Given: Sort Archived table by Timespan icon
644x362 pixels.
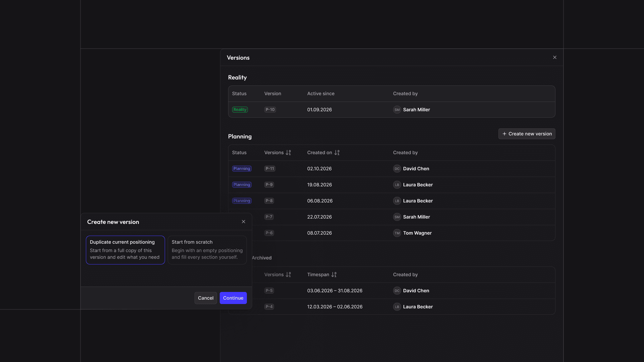Looking at the screenshot, I should (x=334, y=275).
